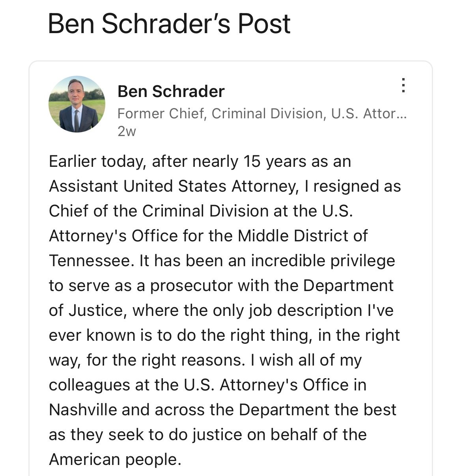
Task: Visit the Ben Schrader name link
Action: [x=171, y=91]
